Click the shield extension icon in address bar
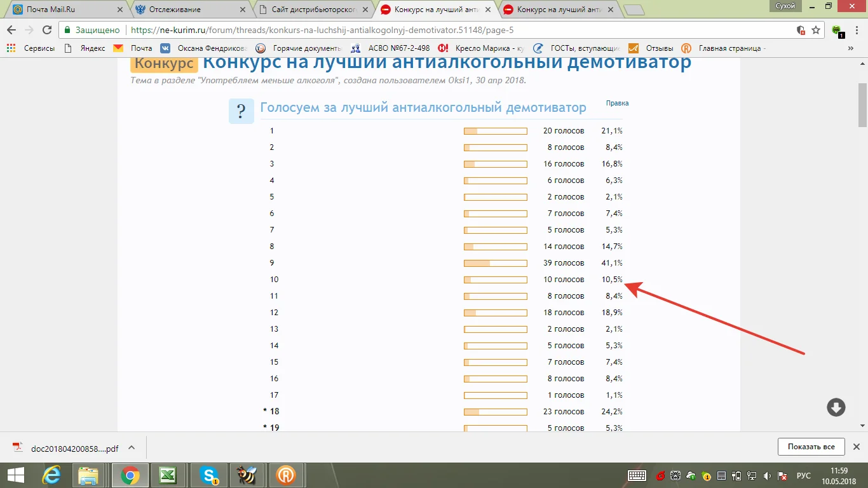 pos(801,30)
